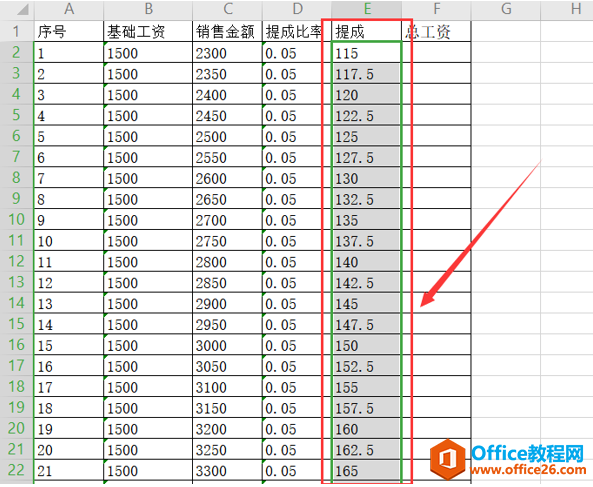The width and height of the screenshot is (593, 487).
Task: Select cell containing 117.5
Action: (x=366, y=73)
